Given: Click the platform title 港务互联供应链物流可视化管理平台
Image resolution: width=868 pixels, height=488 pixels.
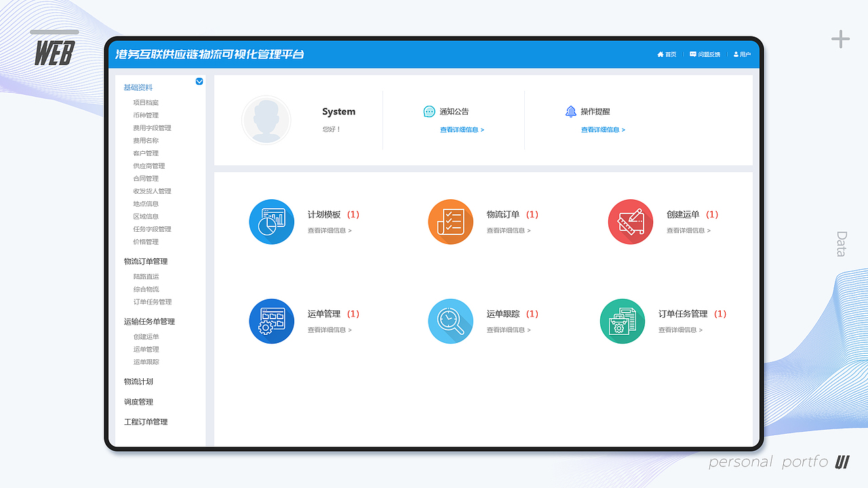Looking at the screenshot, I should pos(210,54).
